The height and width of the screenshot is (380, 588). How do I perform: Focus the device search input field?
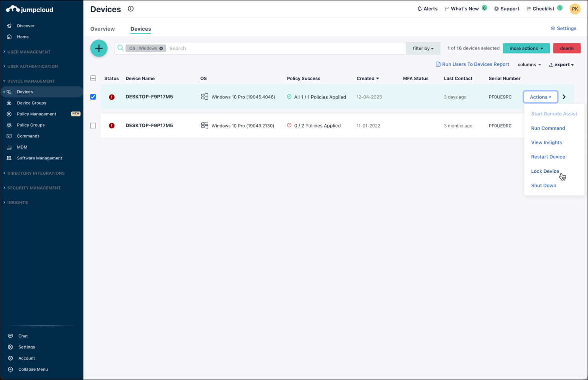pyautogui.click(x=285, y=48)
